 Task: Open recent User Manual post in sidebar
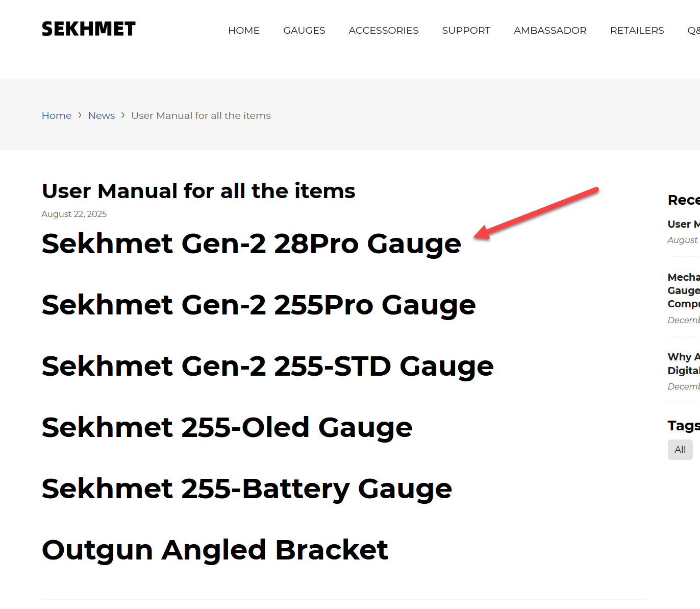[684, 224]
